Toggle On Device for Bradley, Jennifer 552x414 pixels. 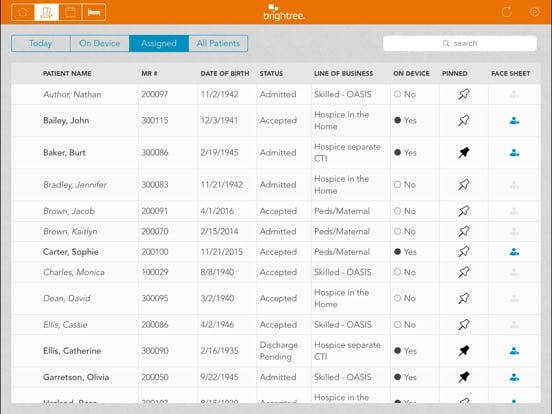click(405, 185)
